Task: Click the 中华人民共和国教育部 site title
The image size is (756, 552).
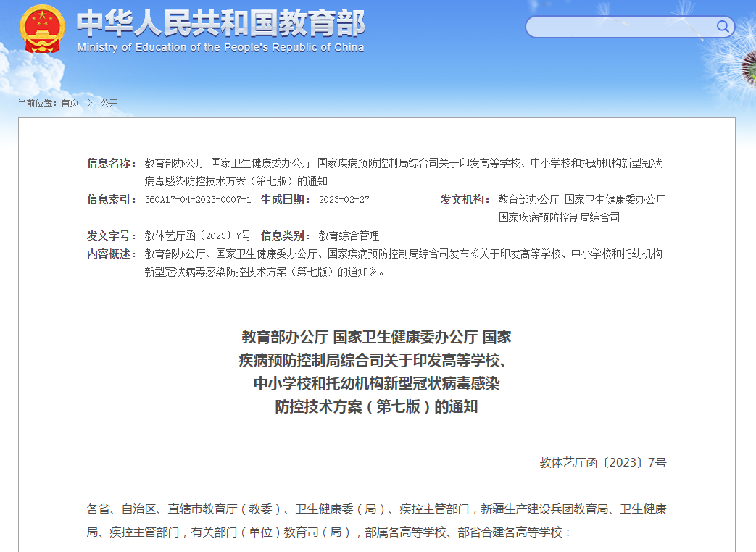Action: pyautogui.click(x=221, y=23)
